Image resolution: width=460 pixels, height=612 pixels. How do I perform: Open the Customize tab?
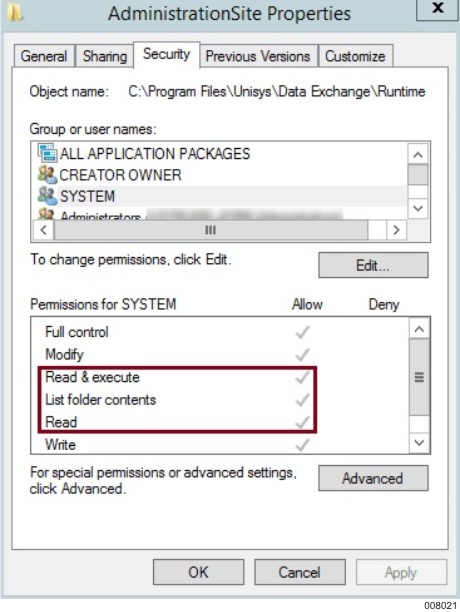pyautogui.click(x=355, y=56)
